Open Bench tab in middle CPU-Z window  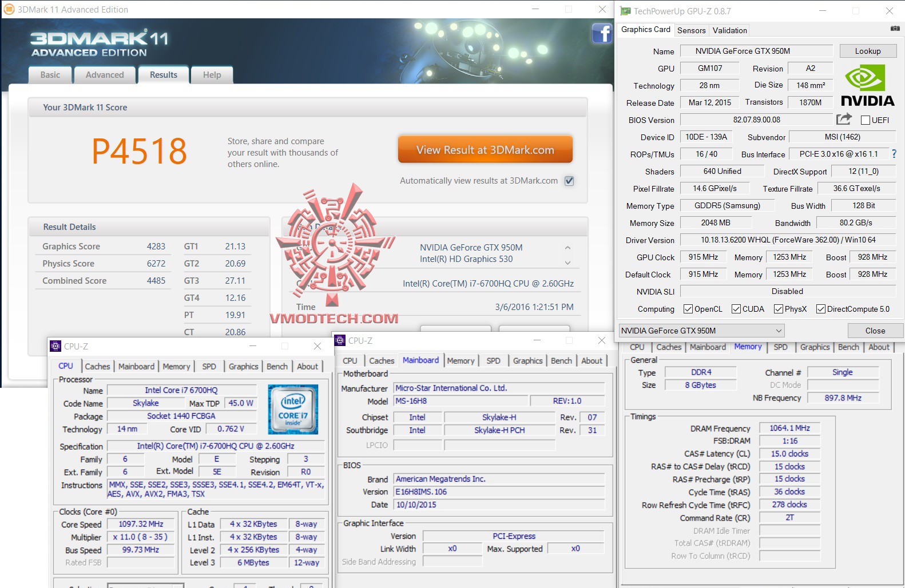(561, 361)
